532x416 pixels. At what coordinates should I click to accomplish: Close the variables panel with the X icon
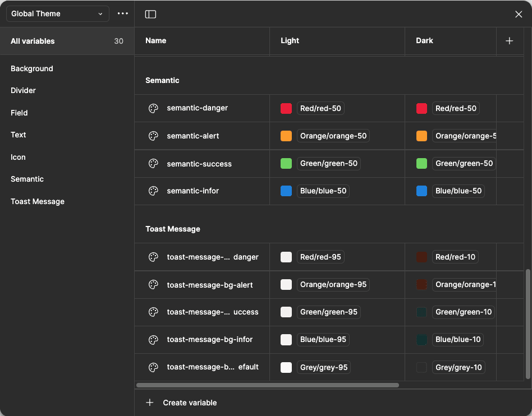519,14
